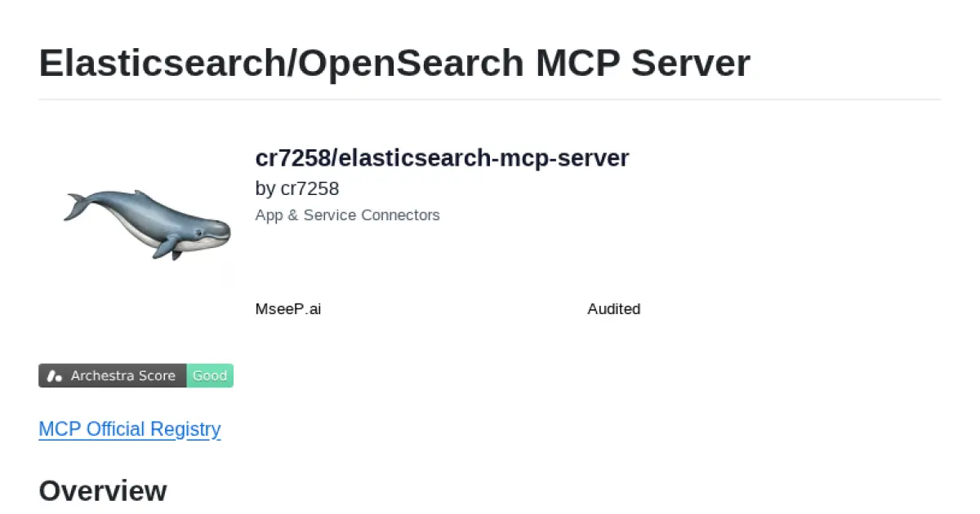The width and height of the screenshot is (980, 514).
Task: Click the MseeP.ai branding label
Action: point(288,309)
